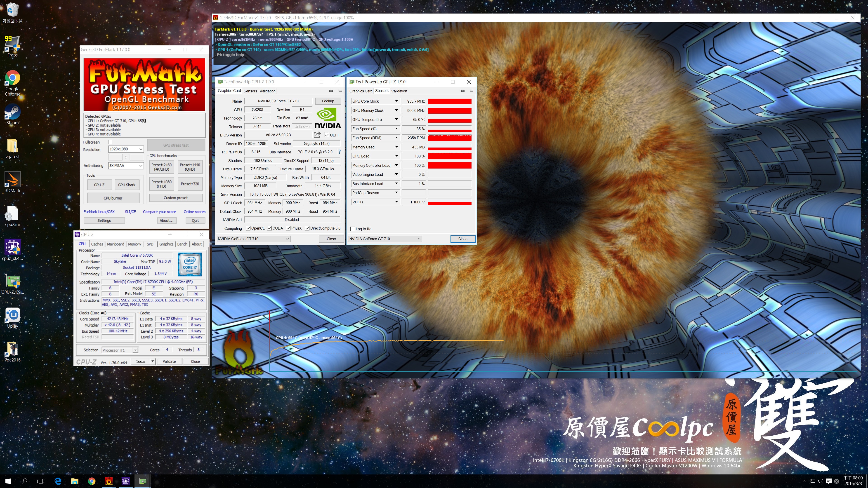This screenshot has height=488, width=868.
Task: Click the CPU burner button in FurMark
Action: 113,198
